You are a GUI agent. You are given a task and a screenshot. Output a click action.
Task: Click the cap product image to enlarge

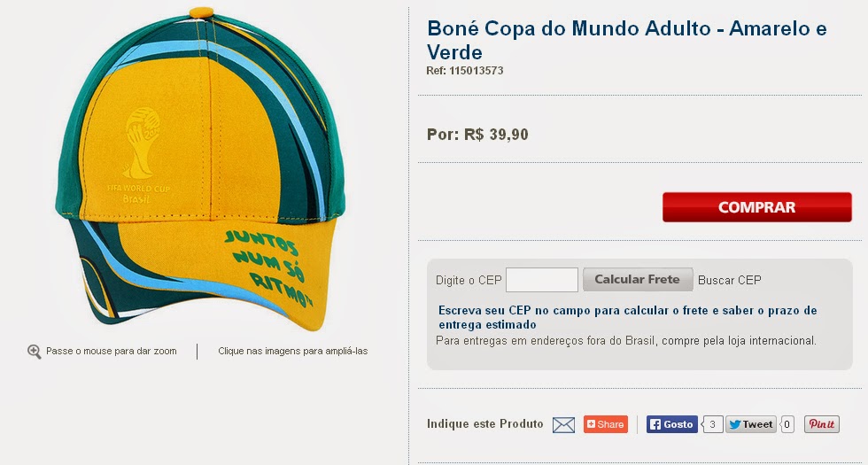pos(200,169)
